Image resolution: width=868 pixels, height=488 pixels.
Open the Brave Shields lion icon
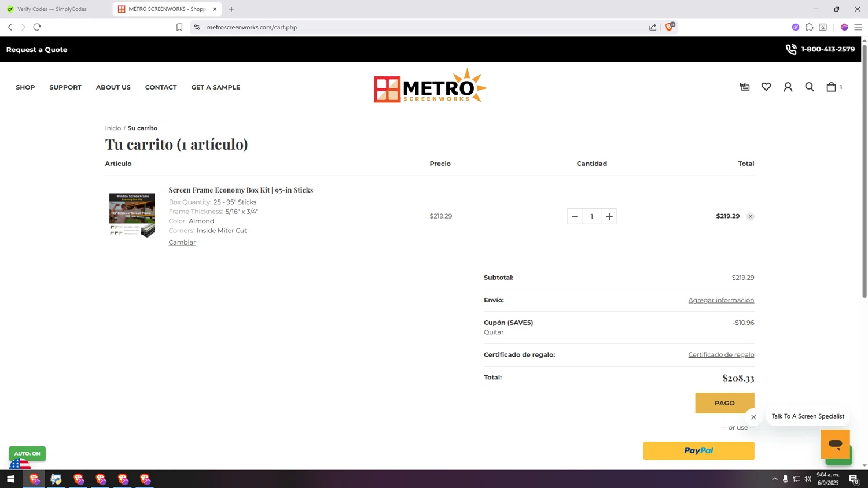670,27
